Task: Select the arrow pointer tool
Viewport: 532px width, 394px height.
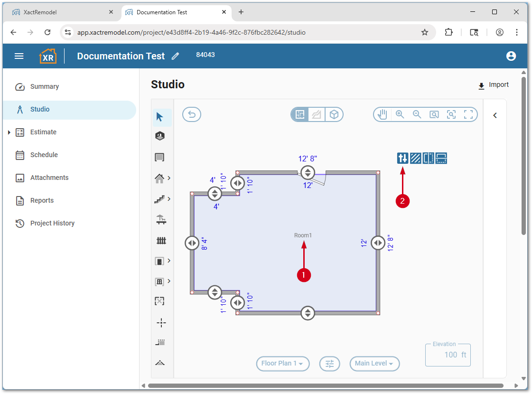Action: [x=160, y=117]
